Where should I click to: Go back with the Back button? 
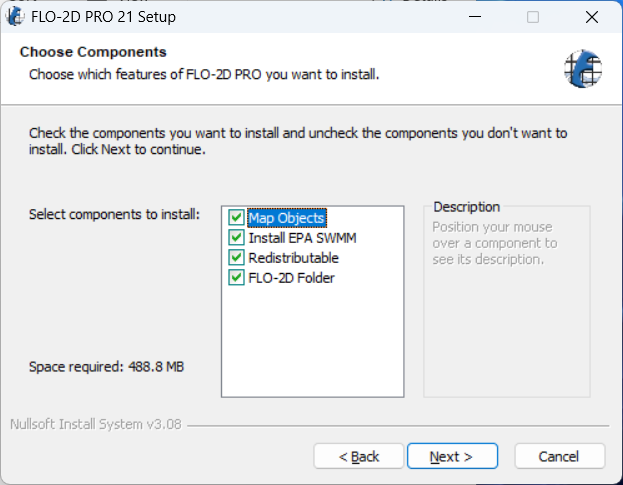point(359,457)
